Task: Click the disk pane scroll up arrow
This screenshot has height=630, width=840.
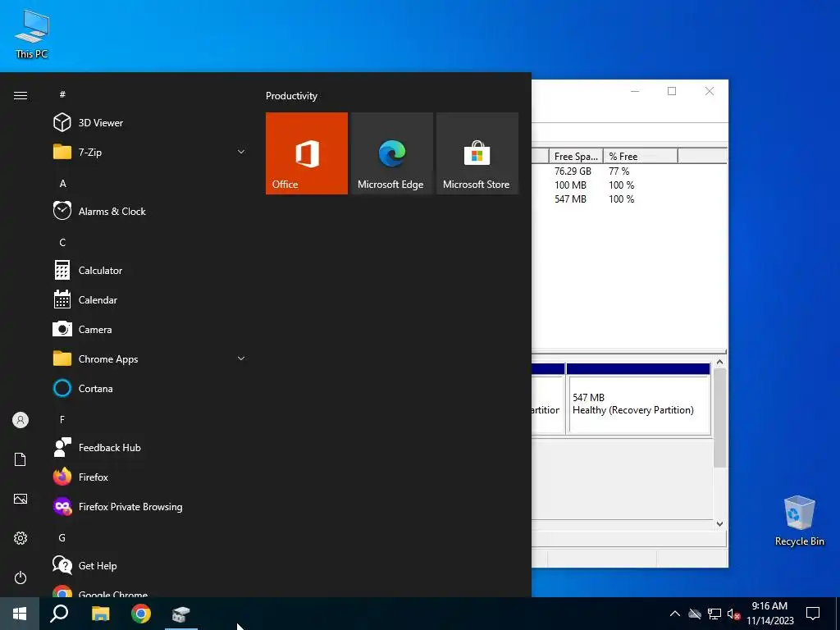Action: [x=719, y=362]
